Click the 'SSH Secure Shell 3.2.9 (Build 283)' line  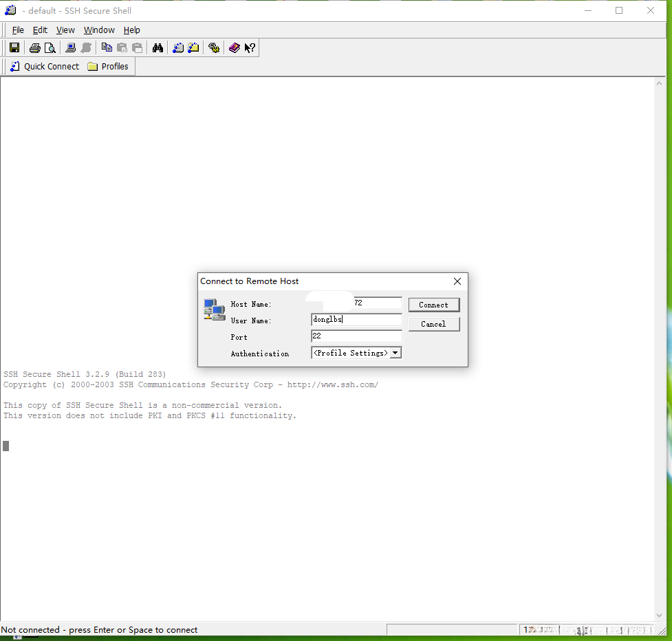pyautogui.click(x=85, y=374)
